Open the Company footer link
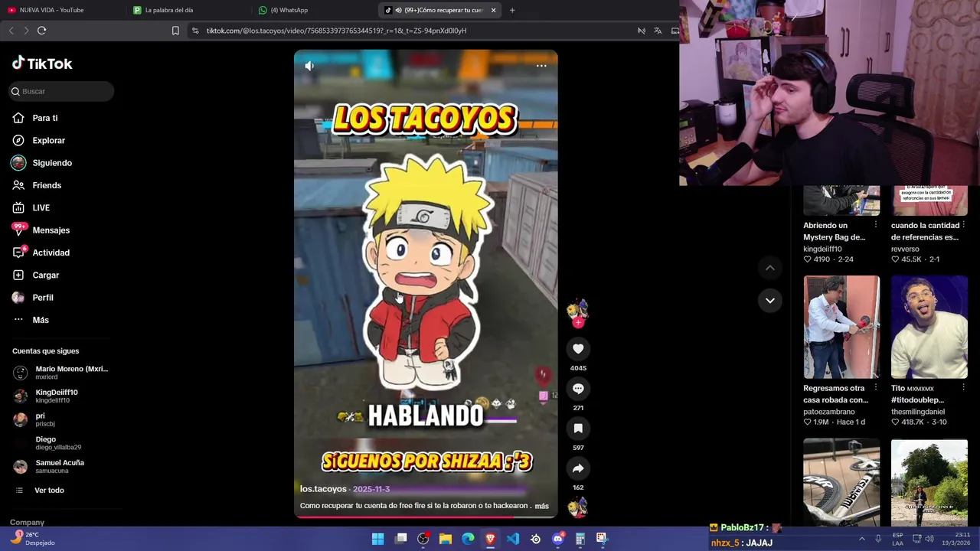 (x=27, y=522)
